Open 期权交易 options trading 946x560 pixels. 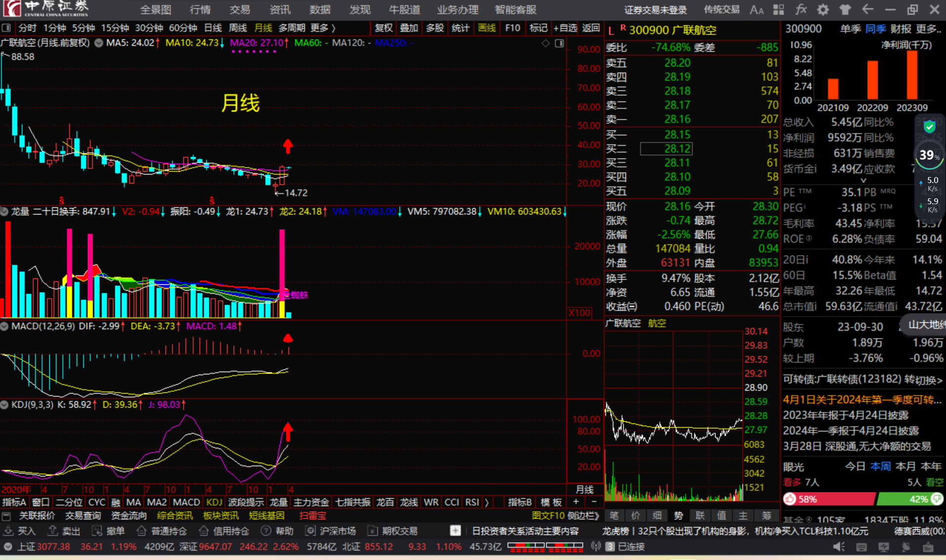(393, 531)
